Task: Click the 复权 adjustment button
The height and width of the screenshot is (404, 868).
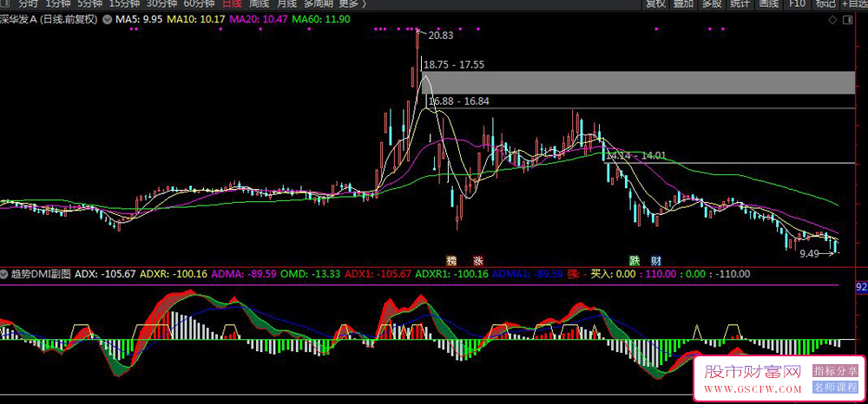Action: 656,3
